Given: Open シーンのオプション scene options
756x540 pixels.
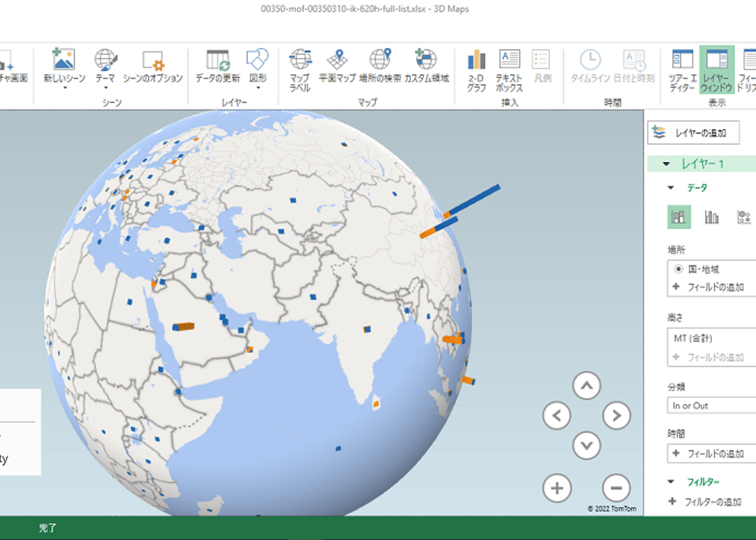Looking at the screenshot, I should click(153, 66).
